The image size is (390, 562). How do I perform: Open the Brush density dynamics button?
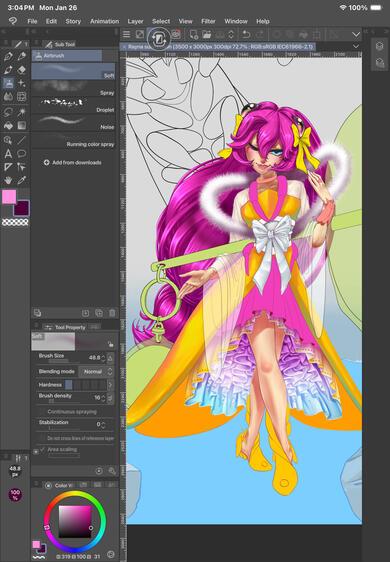110,398
